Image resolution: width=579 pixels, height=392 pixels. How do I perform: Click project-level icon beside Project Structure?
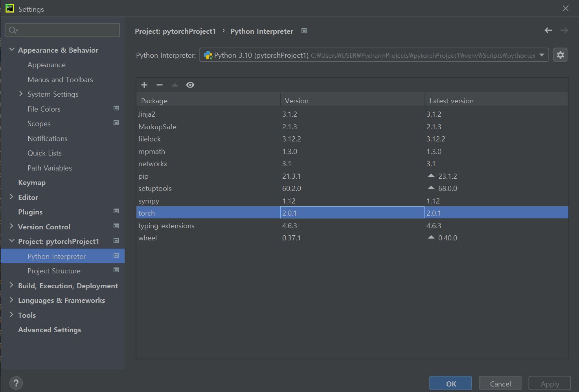[116, 270]
